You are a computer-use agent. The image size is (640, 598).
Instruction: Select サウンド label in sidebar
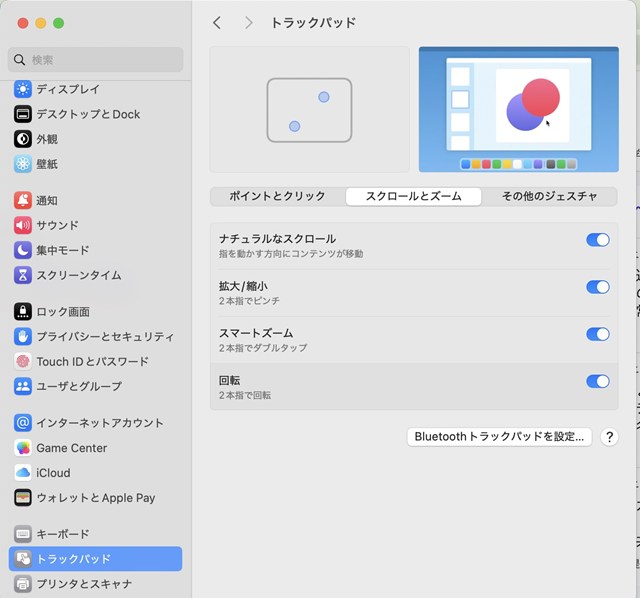coord(58,225)
